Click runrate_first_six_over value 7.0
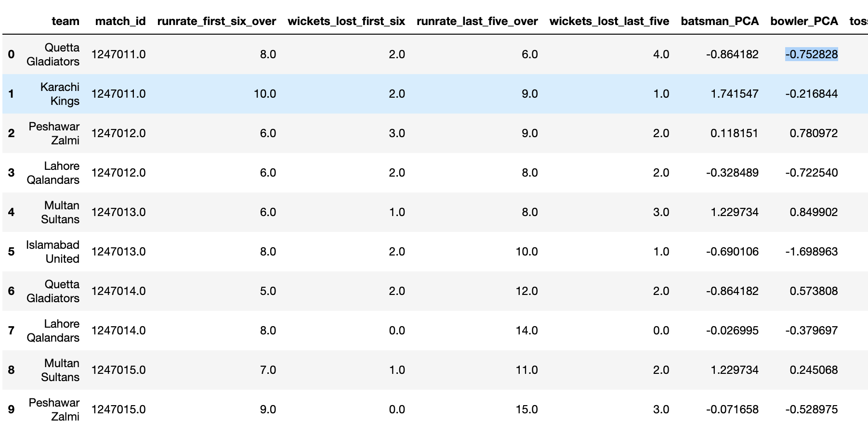The image size is (868, 434). tap(268, 370)
